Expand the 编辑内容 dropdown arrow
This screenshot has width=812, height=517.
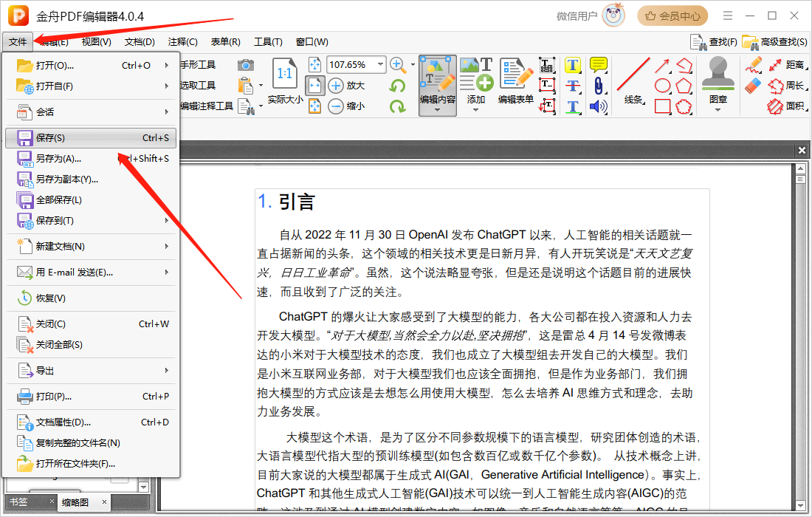pyautogui.click(x=438, y=110)
